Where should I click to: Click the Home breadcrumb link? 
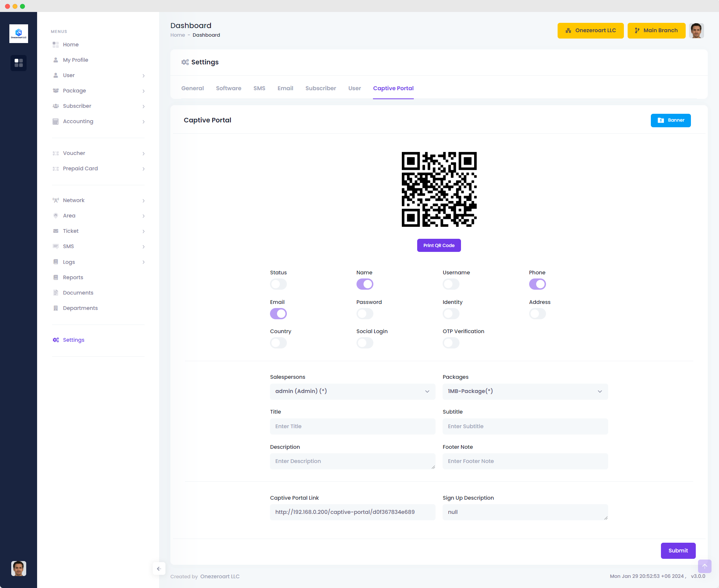pyautogui.click(x=178, y=35)
